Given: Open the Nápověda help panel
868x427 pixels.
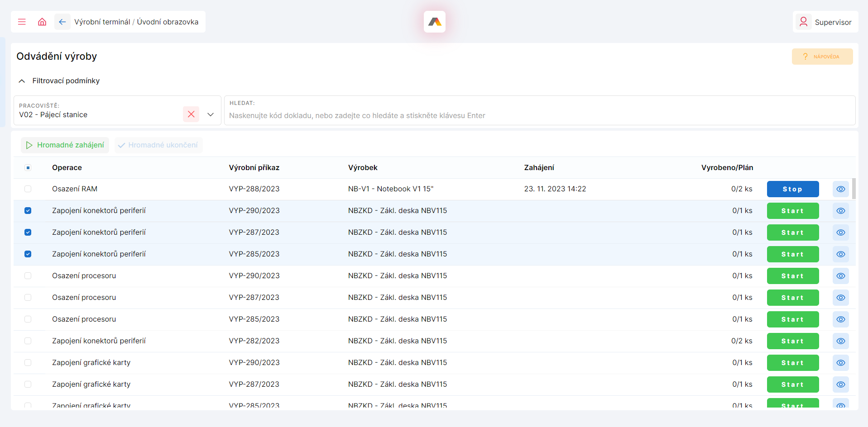Looking at the screenshot, I should tap(822, 56).
